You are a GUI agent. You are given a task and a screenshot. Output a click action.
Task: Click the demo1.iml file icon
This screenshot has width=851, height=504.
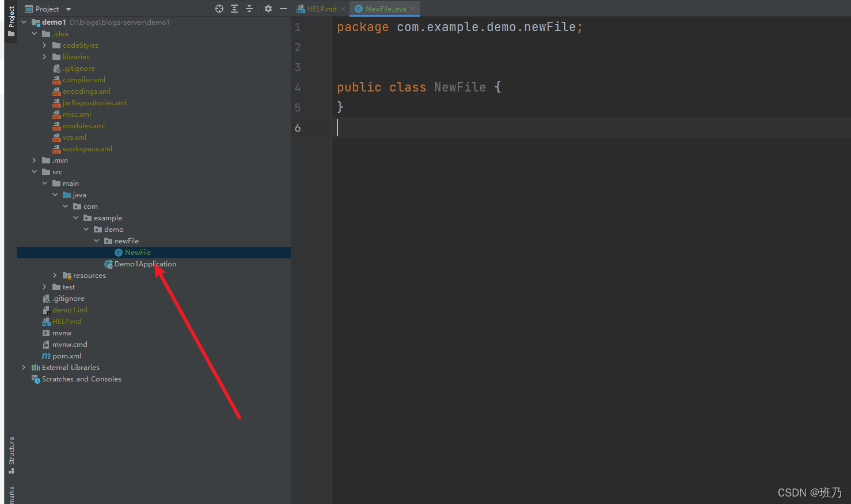point(46,310)
